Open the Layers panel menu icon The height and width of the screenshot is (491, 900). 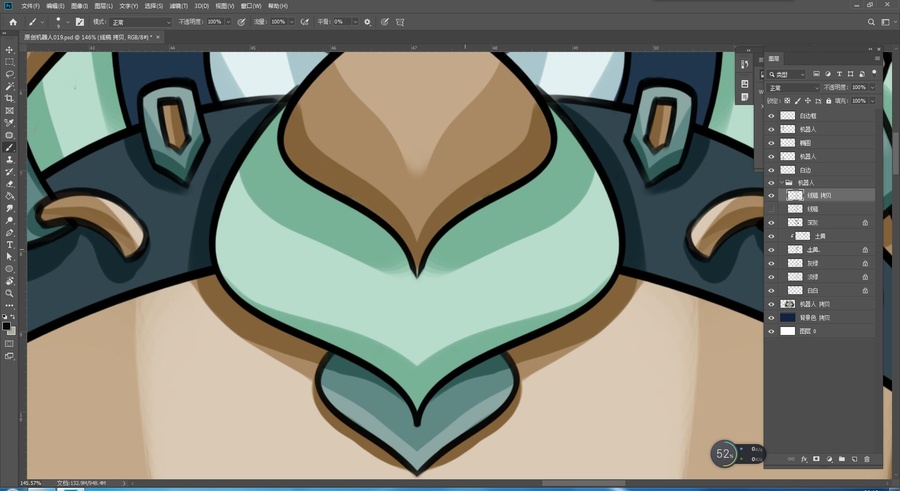877,59
